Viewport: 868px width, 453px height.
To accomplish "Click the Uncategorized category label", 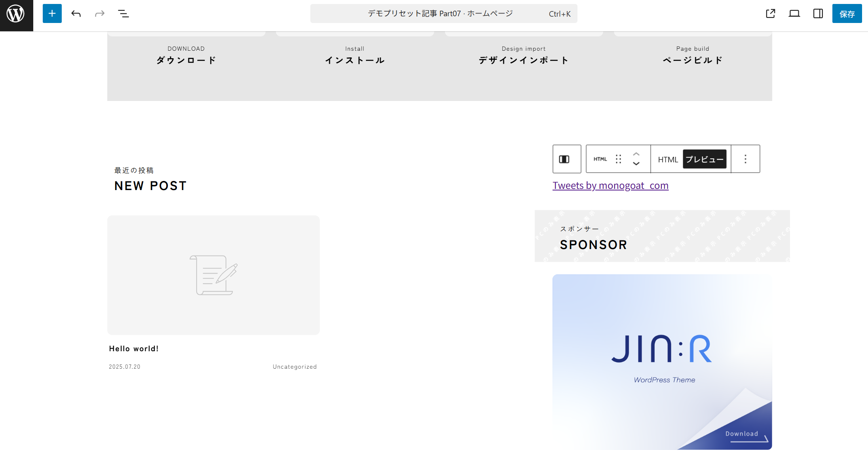I will [x=294, y=367].
